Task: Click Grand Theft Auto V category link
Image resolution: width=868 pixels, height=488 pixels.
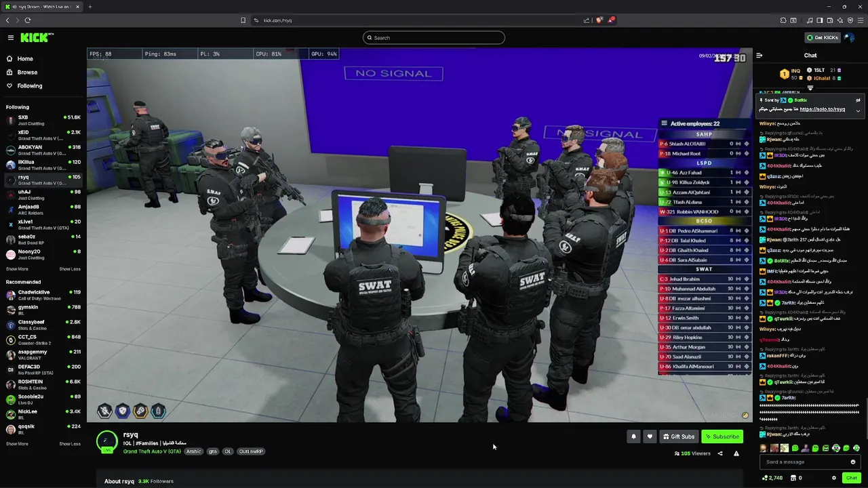Action: (152, 451)
